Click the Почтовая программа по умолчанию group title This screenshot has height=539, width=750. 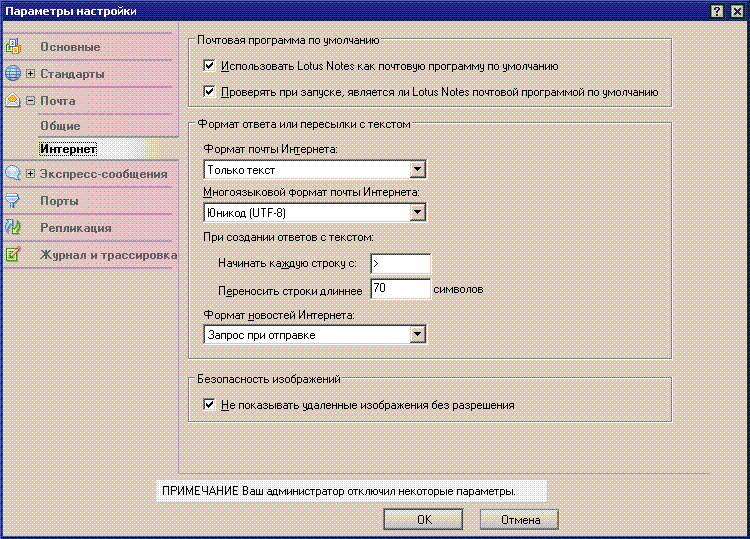(x=288, y=41)
